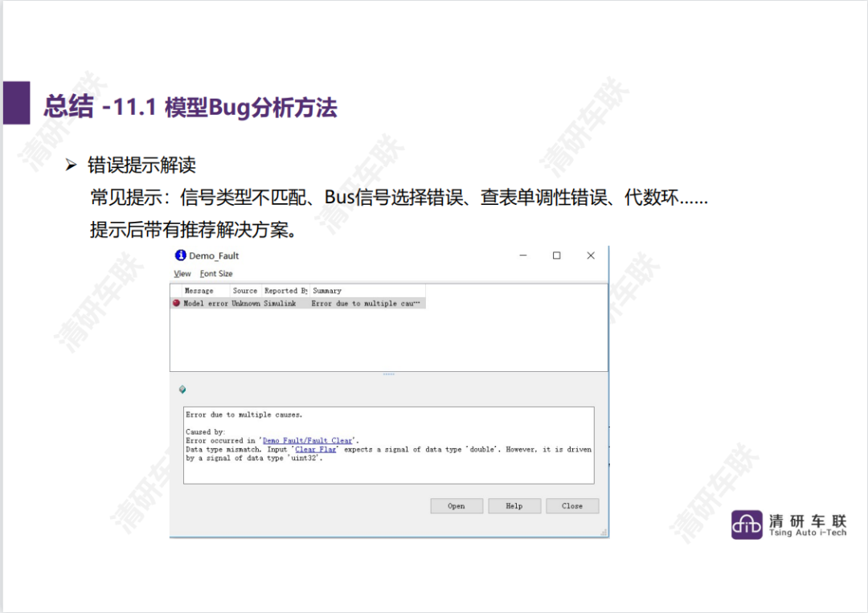Follow the Clear_Flag hyperlink
The width and height of the screenshot is (868, 613).
pyautogui.click(x=316, y=449)
